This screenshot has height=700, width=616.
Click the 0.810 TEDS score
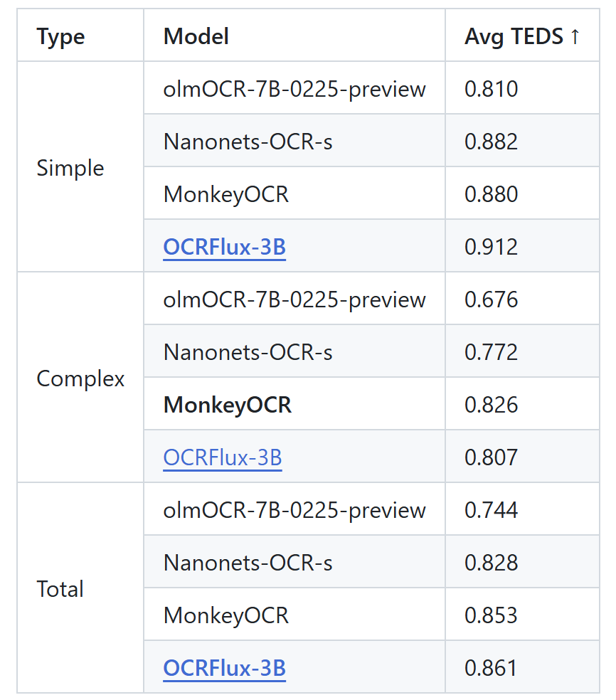pos(491,89)
